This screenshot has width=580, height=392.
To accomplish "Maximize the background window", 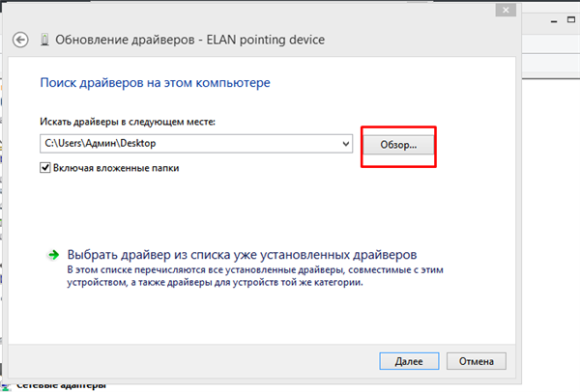I will 571,19.
